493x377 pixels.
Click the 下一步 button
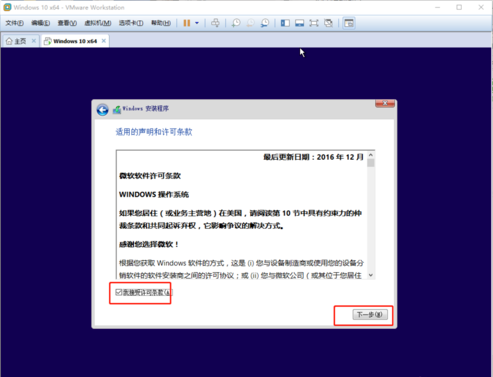pos(370,314)
